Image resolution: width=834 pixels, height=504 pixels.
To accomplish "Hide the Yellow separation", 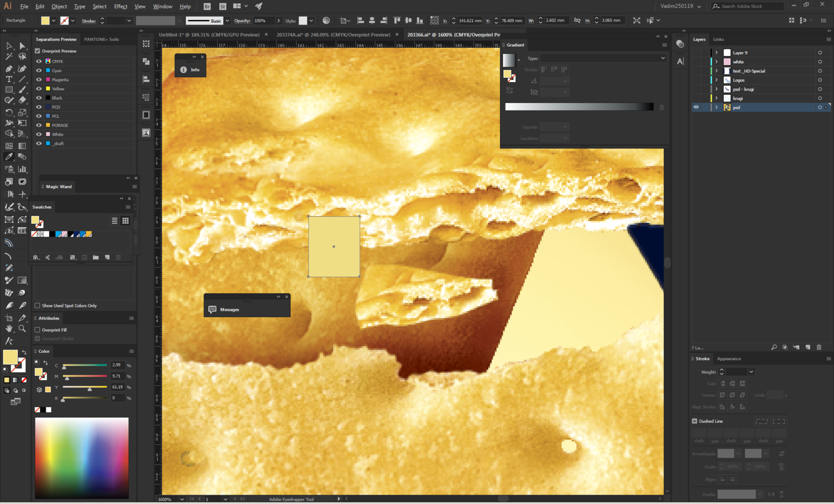I will (x=39, y=88).
